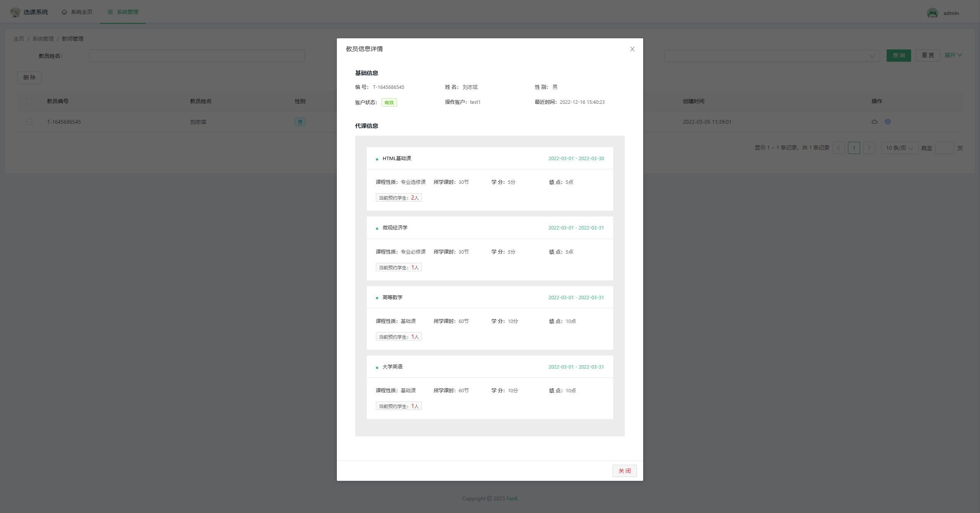Click the cloud icon in operations column
980x513 pixels.
(x=874, y=122)
